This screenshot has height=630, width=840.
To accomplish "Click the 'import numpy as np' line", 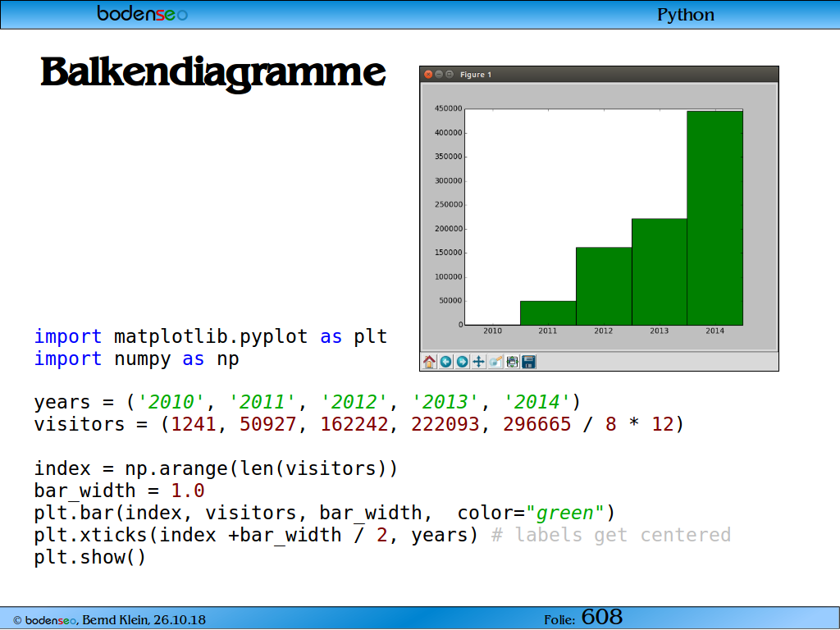I will click(137, 358).
